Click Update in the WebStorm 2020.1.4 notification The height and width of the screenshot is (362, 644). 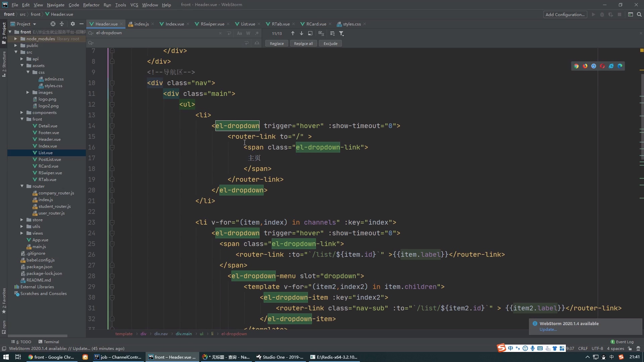pos(548,329)
